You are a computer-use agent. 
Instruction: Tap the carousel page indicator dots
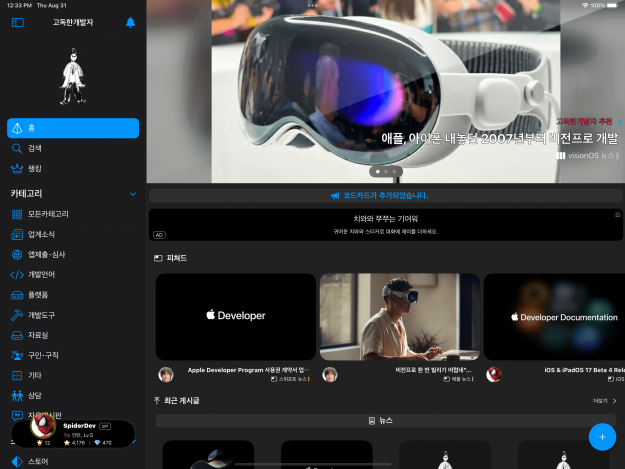click(x=385, y=172)
